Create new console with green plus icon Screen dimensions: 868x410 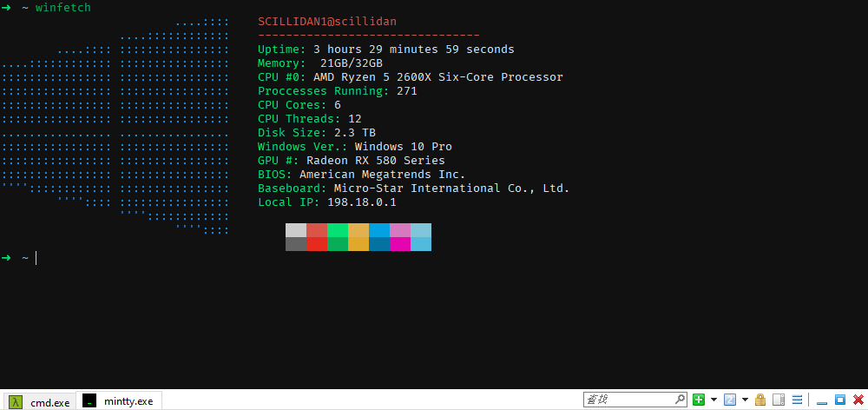point(699,400)
